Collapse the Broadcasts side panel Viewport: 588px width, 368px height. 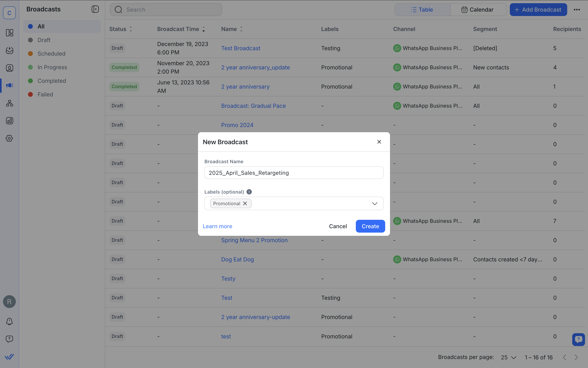95,9
